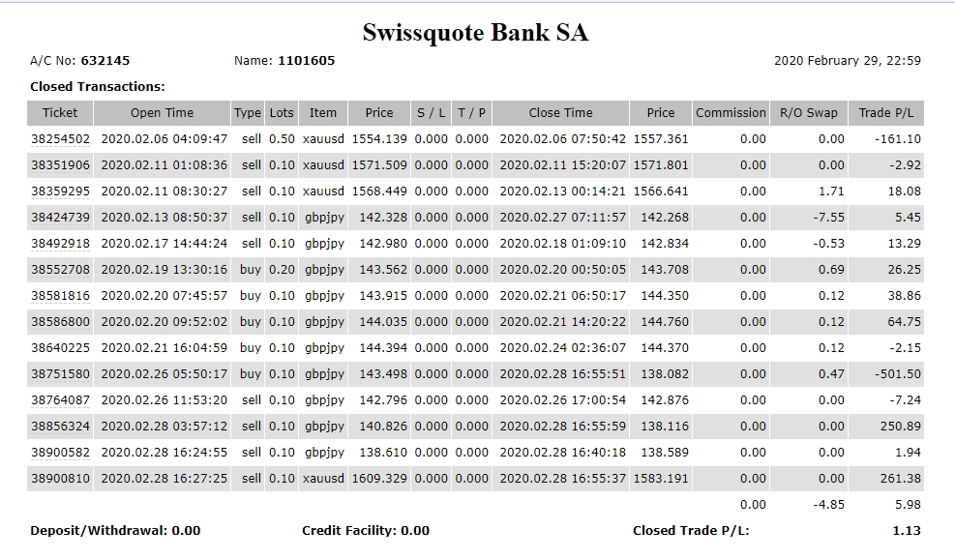
Task: Select ticket 38900582
Action: [x=60, y=453]
